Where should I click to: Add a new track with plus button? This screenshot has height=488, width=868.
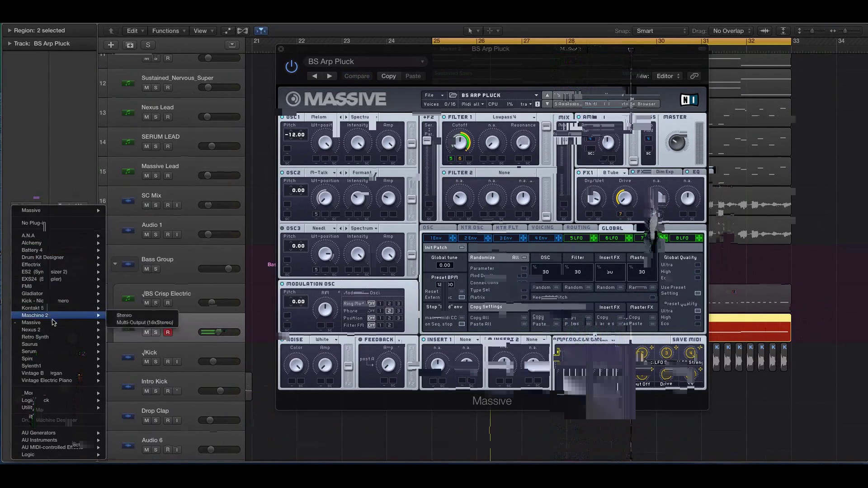(111, 45)
